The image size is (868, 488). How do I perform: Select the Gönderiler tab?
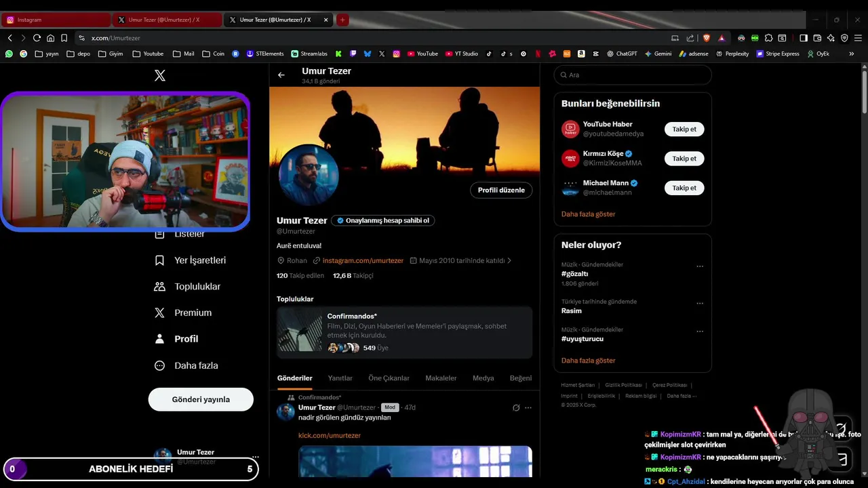[295, 378]
